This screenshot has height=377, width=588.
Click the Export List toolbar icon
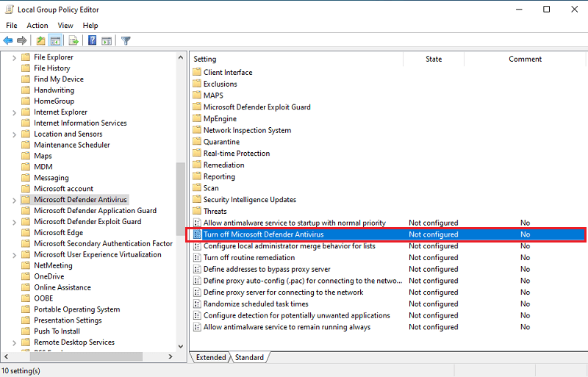(73, 40)
